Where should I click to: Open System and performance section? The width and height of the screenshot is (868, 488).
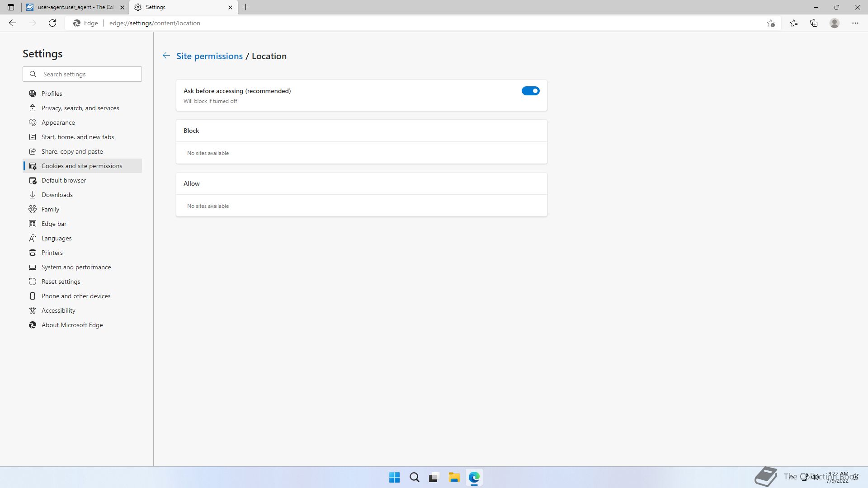[x=82, y=267]
